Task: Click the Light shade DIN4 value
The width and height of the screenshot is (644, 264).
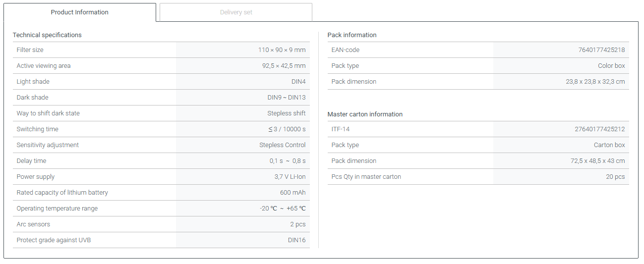Action: point(298,82)
